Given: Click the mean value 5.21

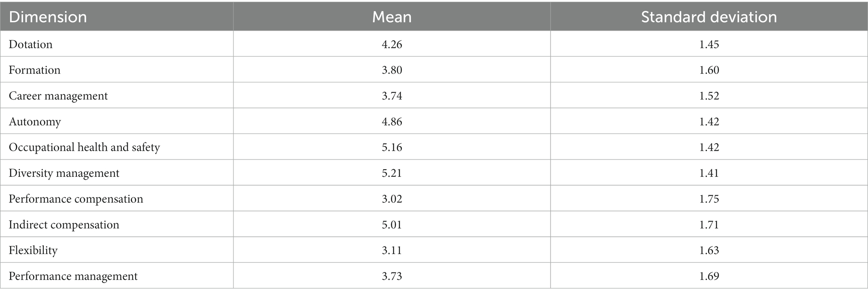Looking at the screenshot, I should (392, 173).
